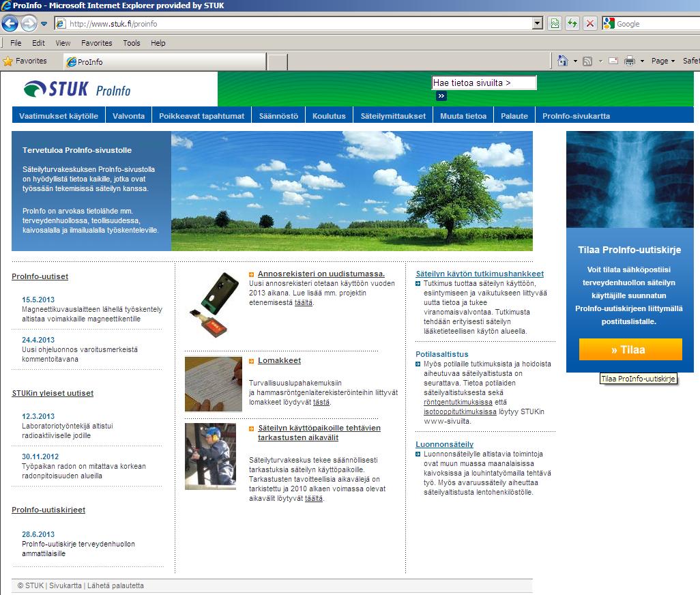
Task: Open 'Muuta tietoa' navigation tab
Action: (x=463, y=116)
